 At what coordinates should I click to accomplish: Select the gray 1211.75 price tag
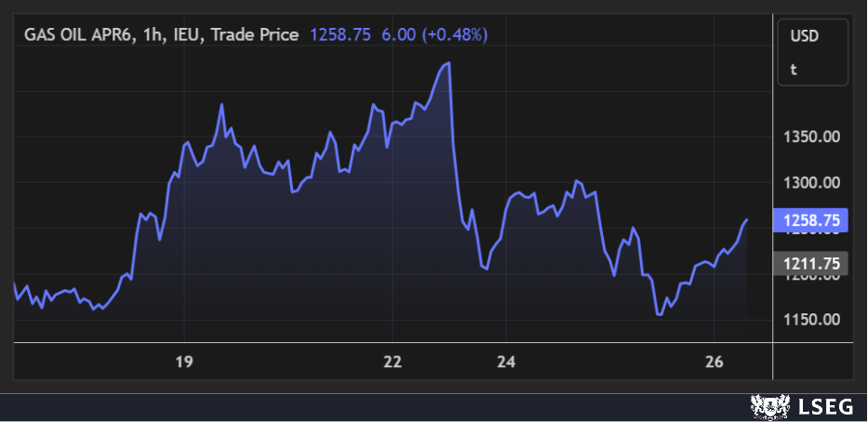click(x=811, y=264)
